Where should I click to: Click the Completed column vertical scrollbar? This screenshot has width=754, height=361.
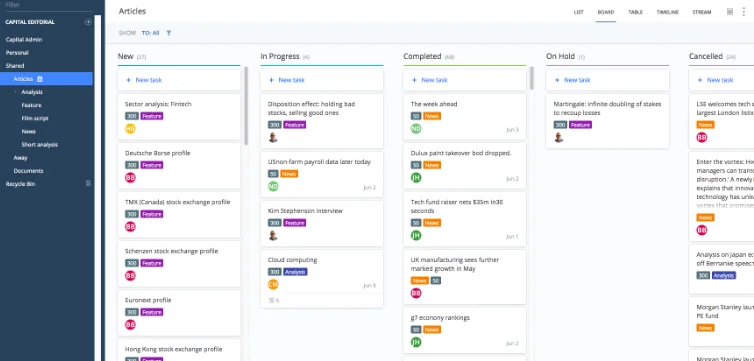pyautogui.click(x=531, y=78)
